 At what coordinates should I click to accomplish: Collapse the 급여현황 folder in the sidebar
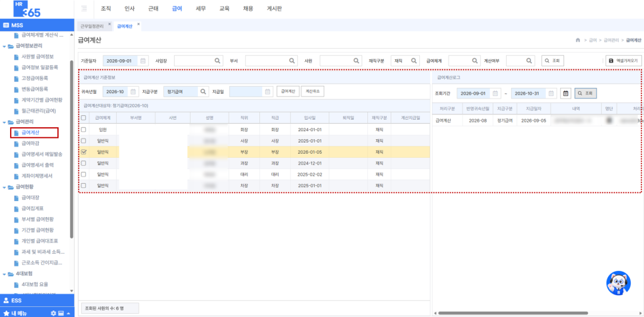4,187
